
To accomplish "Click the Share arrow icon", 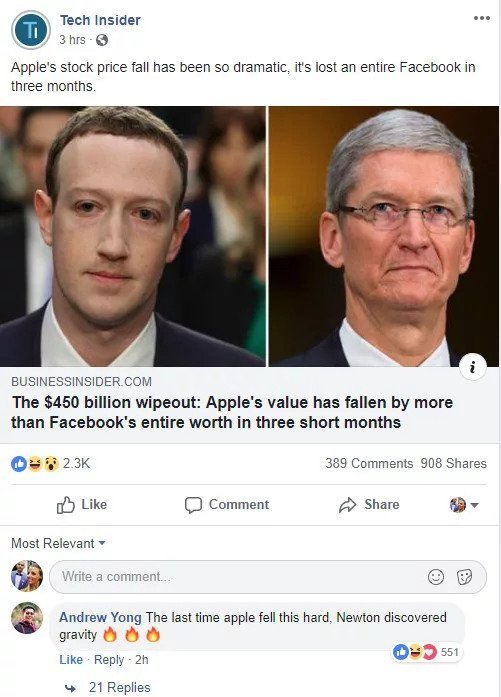I will (348, 505).
